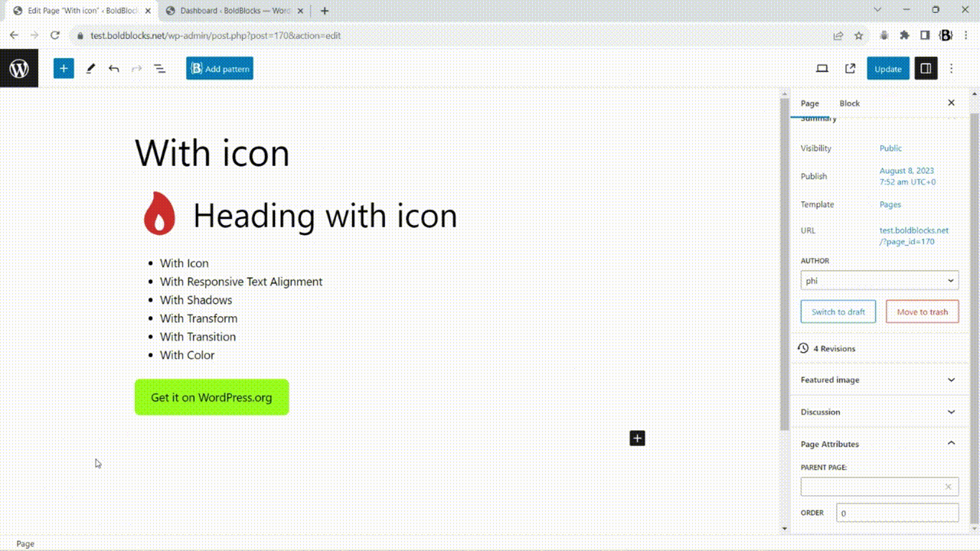
Task: Click the editor canvas vertical scrollbar
Action: [x=784, y=264]
